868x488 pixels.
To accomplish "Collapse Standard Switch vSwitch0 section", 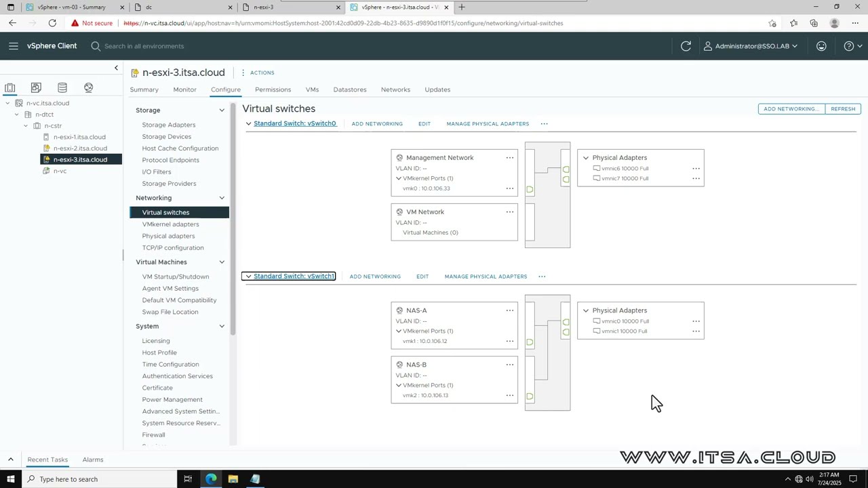I will 248,124.
